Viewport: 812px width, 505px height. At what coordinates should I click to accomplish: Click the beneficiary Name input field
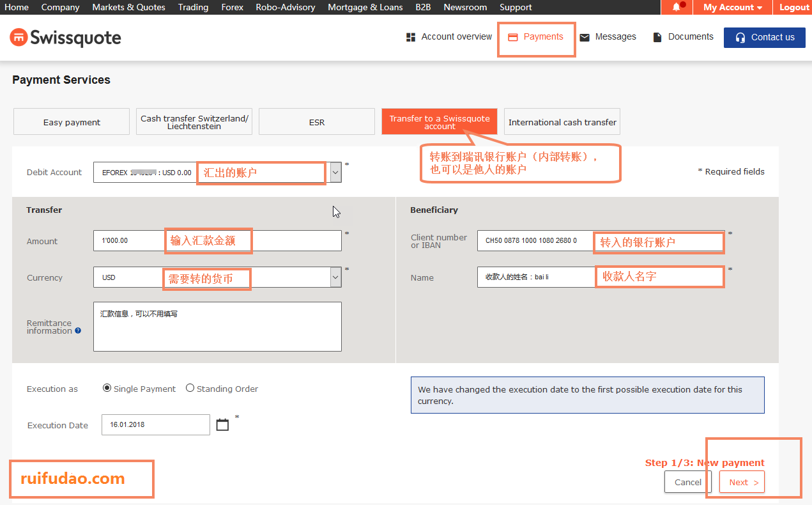(601, 277)
